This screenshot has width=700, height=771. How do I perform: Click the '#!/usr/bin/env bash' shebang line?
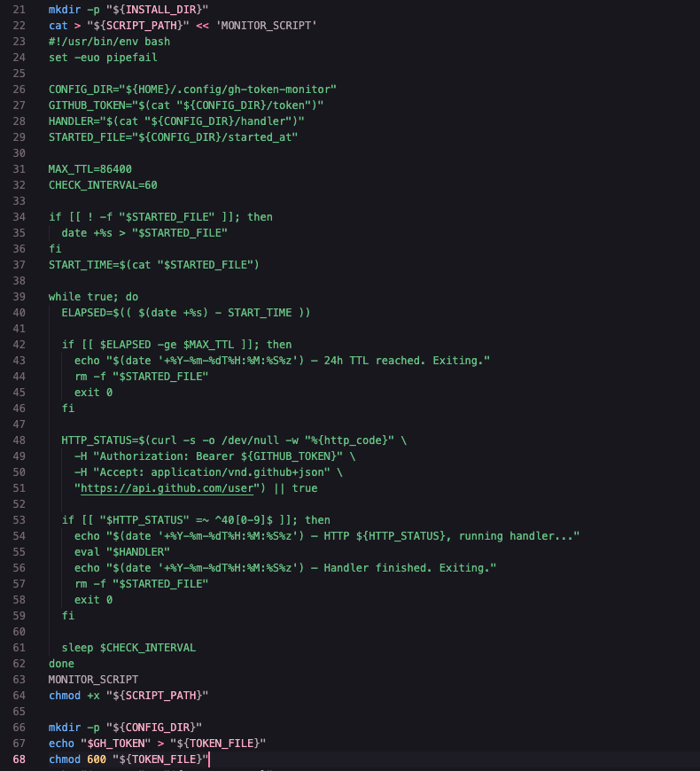(x=109, y=42)
